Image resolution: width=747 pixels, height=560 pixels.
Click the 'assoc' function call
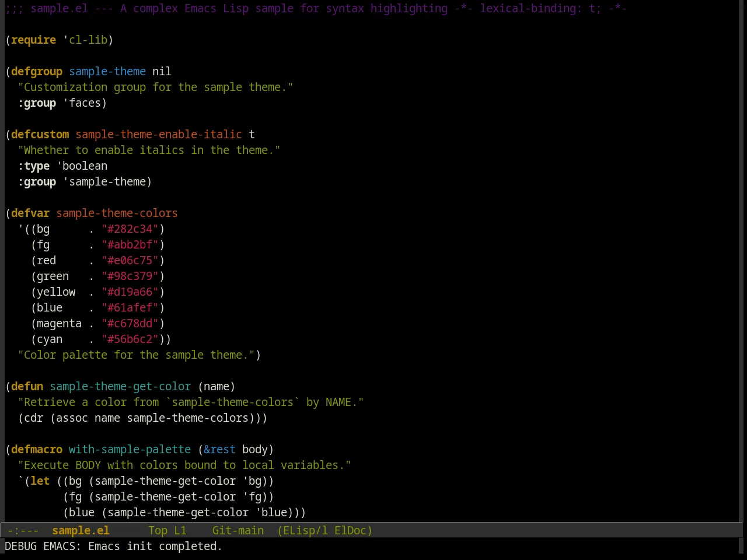(72, 418)
